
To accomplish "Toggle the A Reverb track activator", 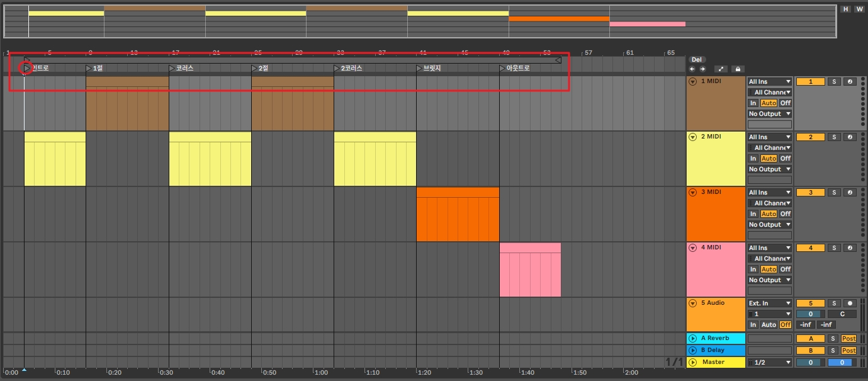I will coord(810,339).
